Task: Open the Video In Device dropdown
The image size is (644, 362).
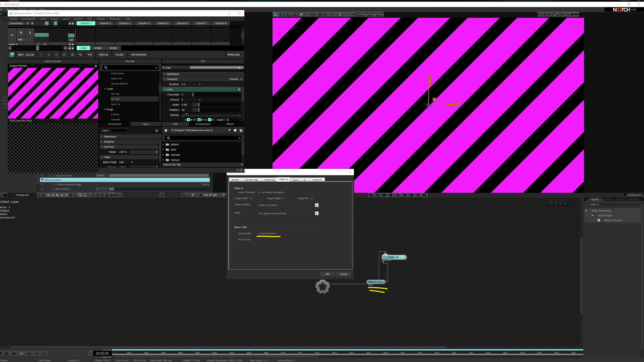Action: [316, 205]
